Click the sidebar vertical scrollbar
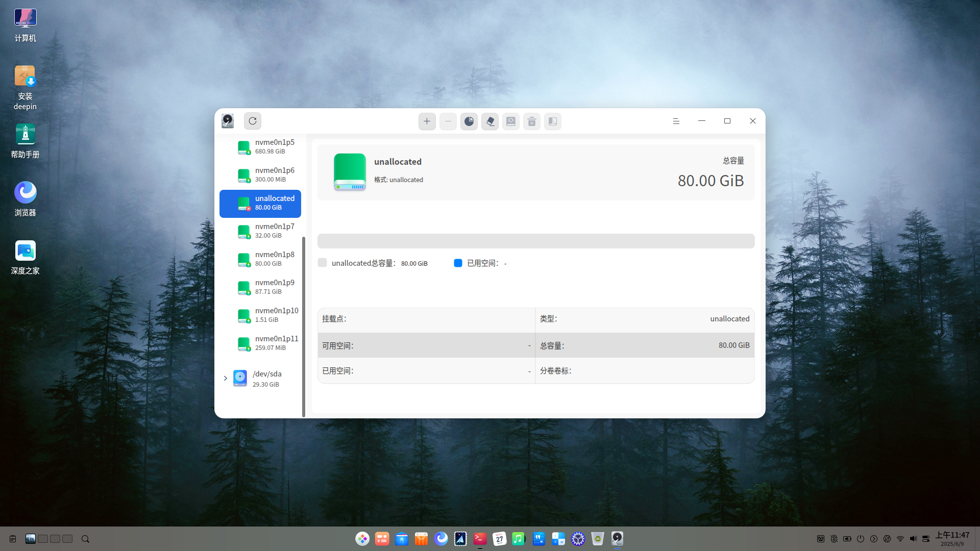The width and height of the screenshot is (980, 551). click(304, 327)
